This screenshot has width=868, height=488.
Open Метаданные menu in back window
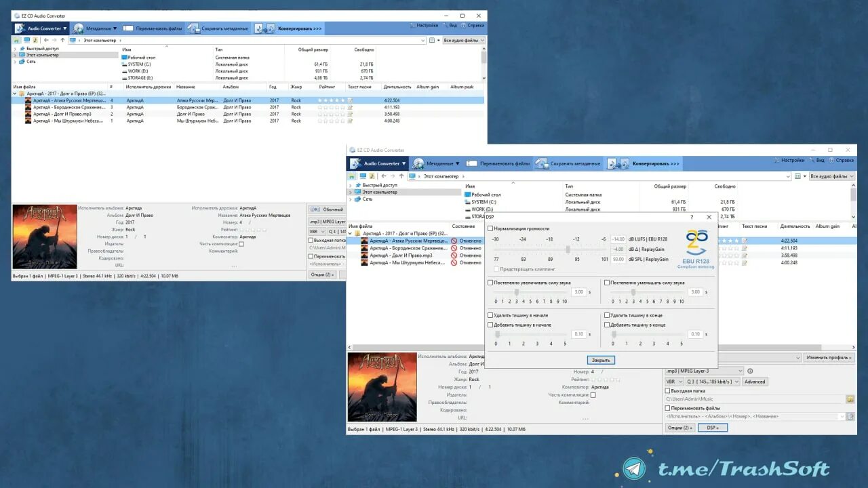pyautogui.click(x=96, y=28)
